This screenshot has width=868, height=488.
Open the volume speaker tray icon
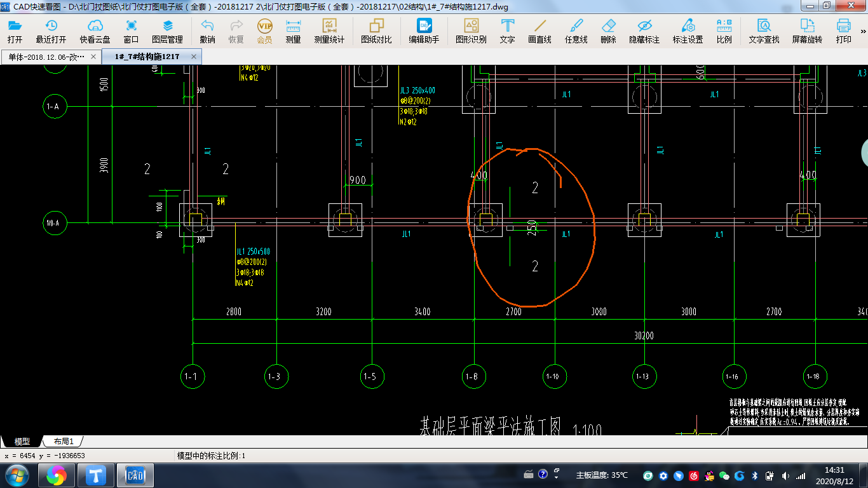click(785, 475)
